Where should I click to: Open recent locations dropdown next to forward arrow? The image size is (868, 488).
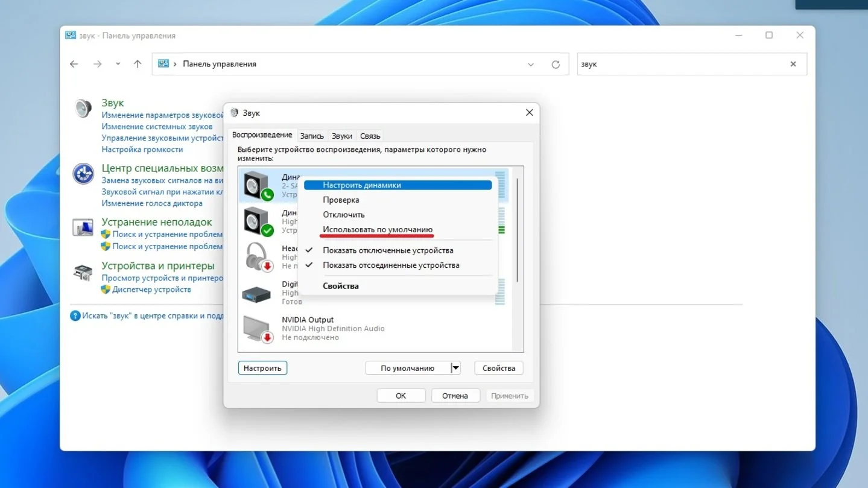coord(118,64)
